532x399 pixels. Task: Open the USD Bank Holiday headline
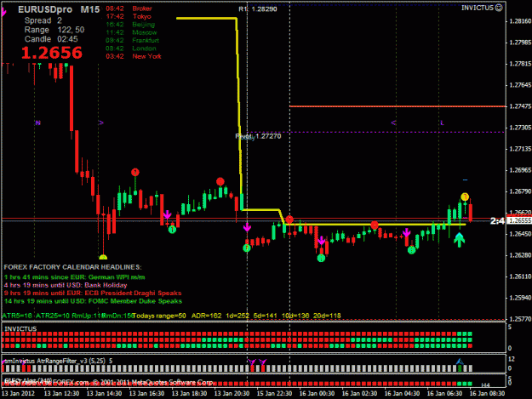[x=66, y=285]
